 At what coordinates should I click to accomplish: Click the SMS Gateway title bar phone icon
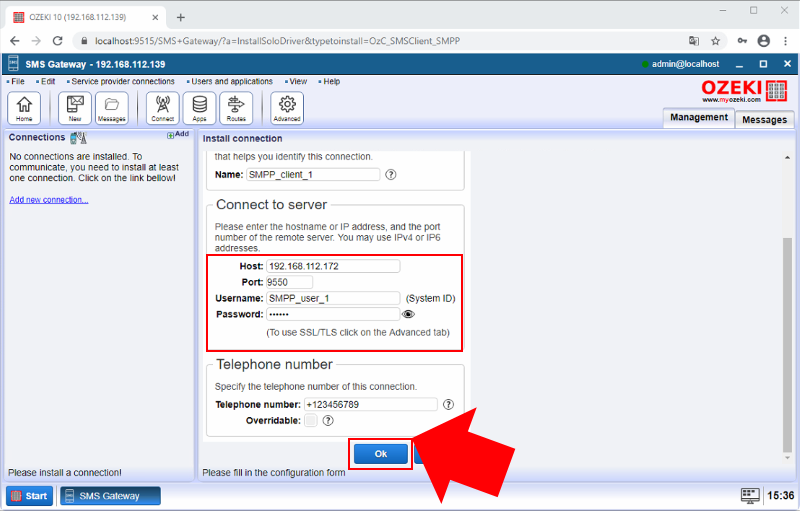coord(14,64)
